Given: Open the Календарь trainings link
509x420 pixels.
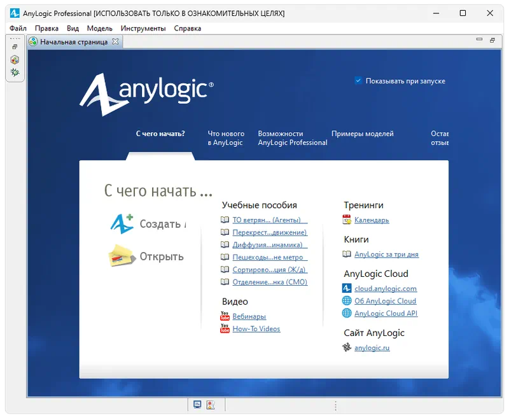Looking at the screenshot, I should 372,220.
